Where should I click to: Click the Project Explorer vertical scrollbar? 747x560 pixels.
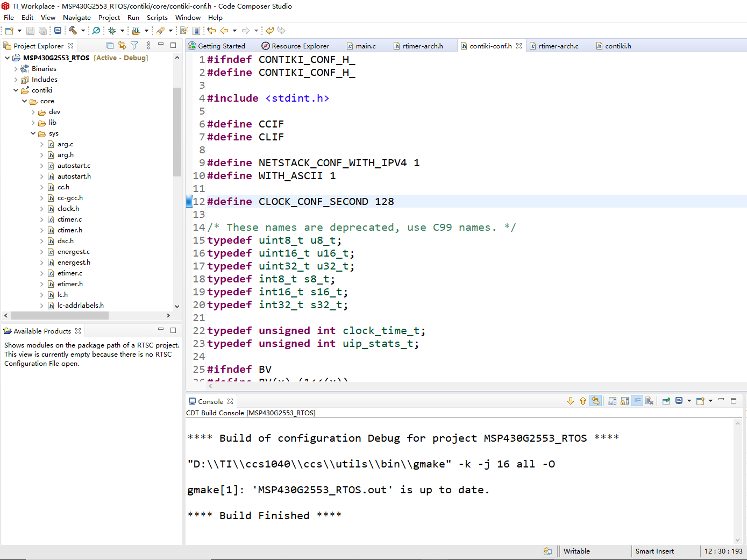coord(177,132)
